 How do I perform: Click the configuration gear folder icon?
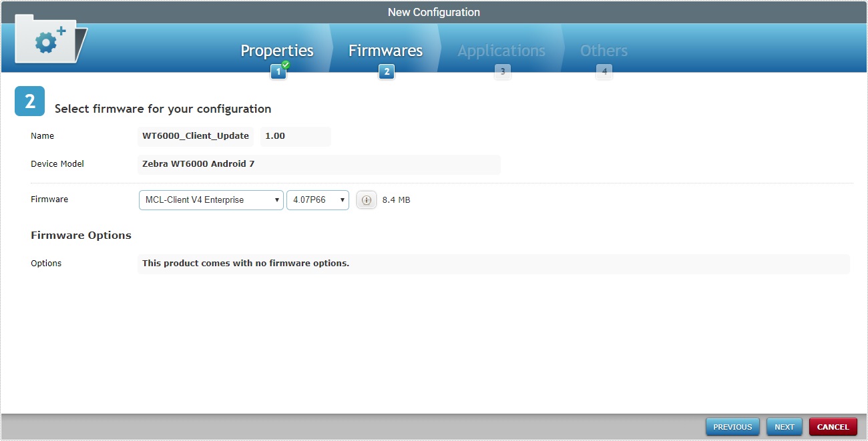click(47, 40)
